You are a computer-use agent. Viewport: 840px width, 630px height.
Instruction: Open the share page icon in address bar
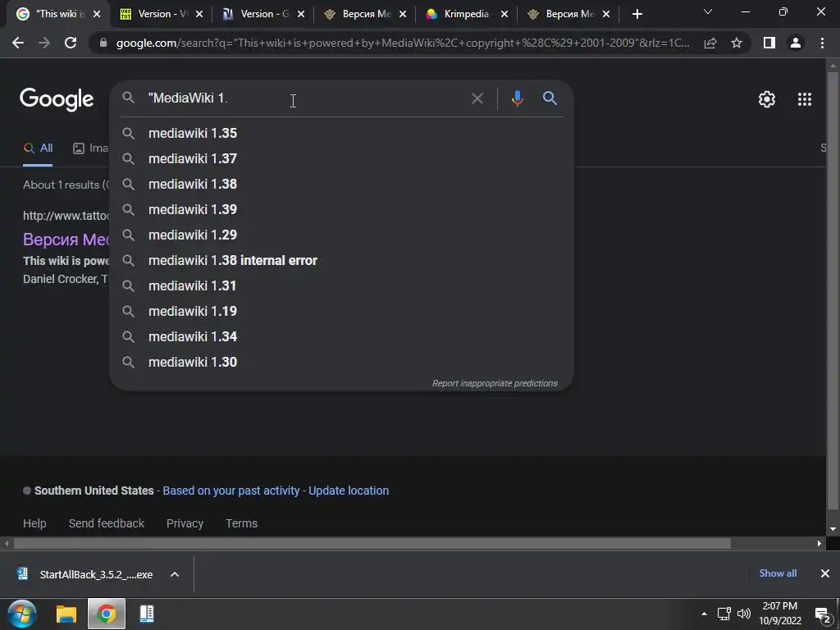tap(710, 43)
